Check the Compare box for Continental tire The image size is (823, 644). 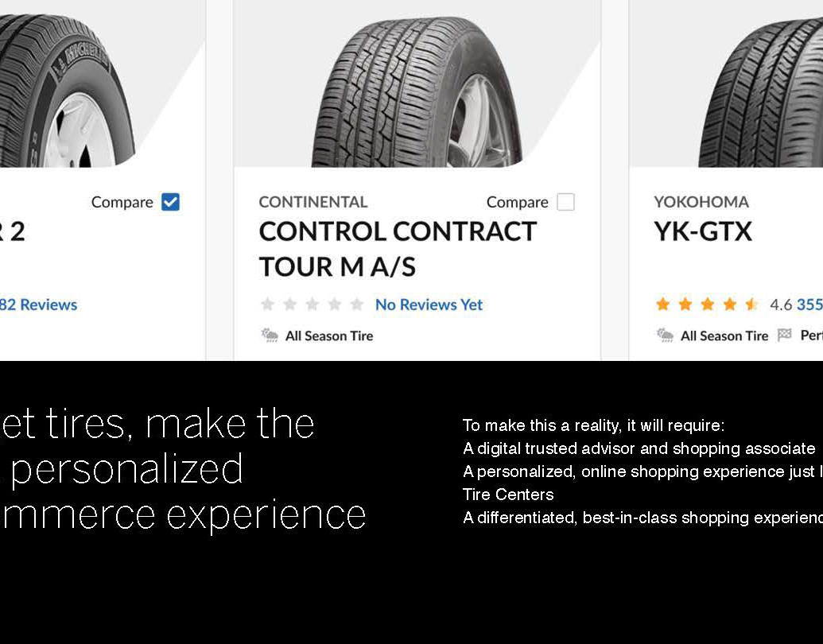click(565, 202)
